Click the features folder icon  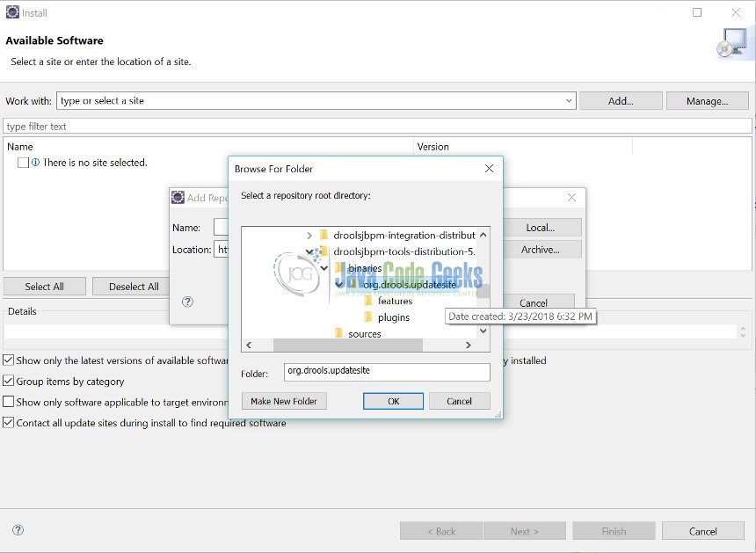(x=368, y=301)
